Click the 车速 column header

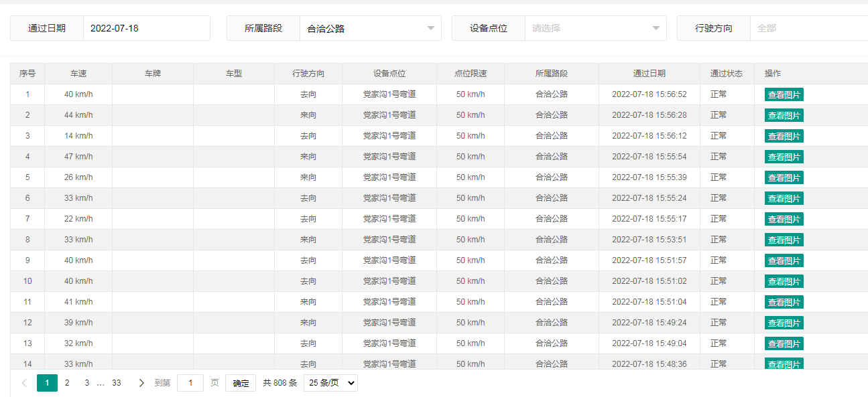(x=78, y=74)
